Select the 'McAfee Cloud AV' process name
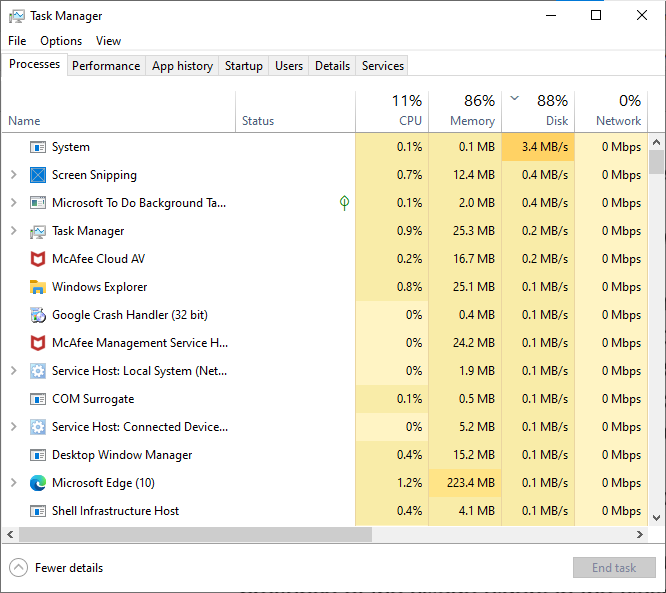 point(99,259)
